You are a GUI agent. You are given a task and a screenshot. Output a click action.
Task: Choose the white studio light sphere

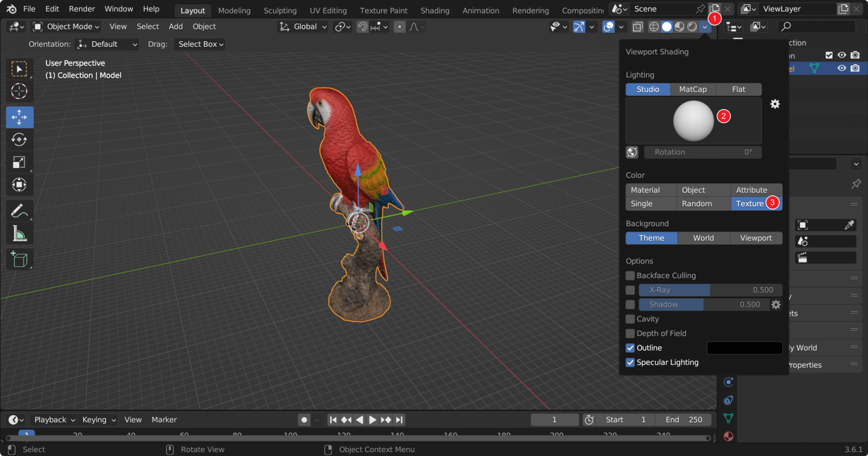pos(693,121)
